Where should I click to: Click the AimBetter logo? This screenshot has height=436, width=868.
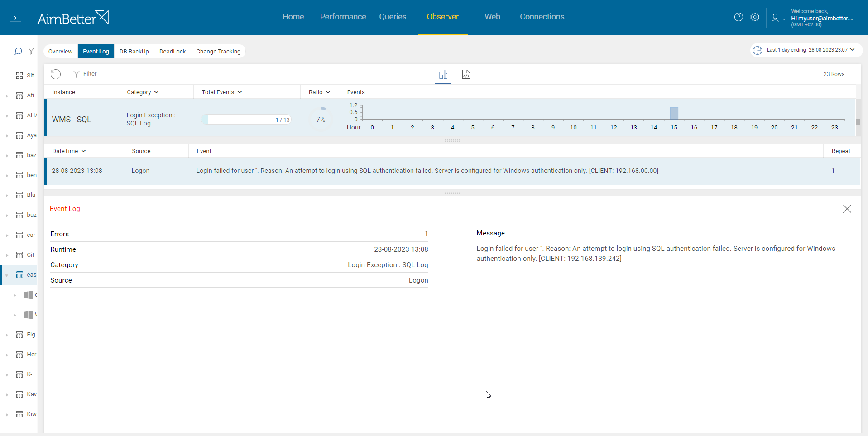pos(73,18)
